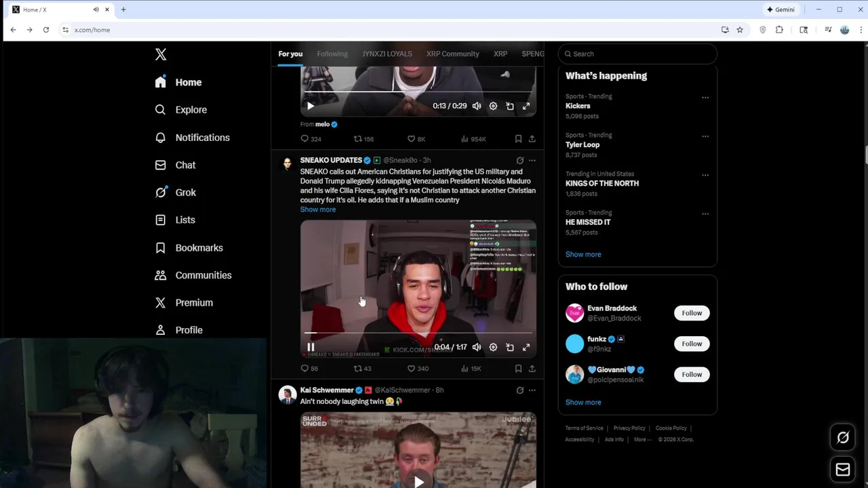Reply to SNEAKO post with 86 replies
Screen dimensions: 868x488
tap(309, 369)
